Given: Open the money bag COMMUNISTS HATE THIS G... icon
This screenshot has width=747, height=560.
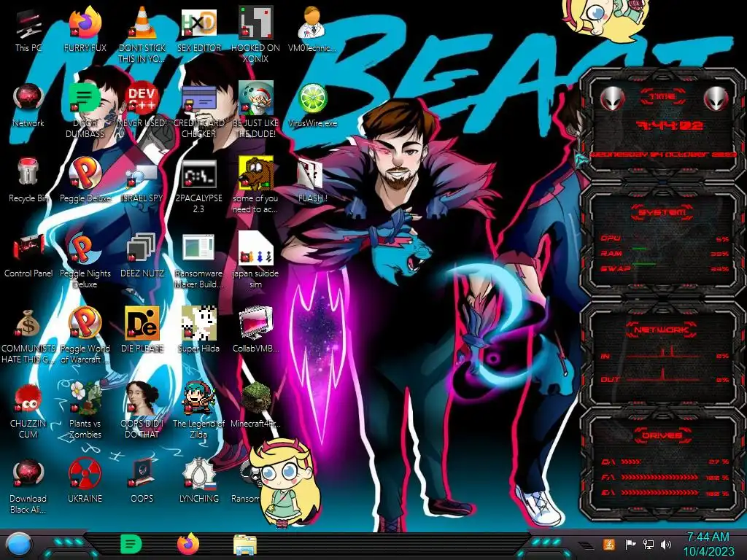Looking at the screenshot, I should point(28,335).
